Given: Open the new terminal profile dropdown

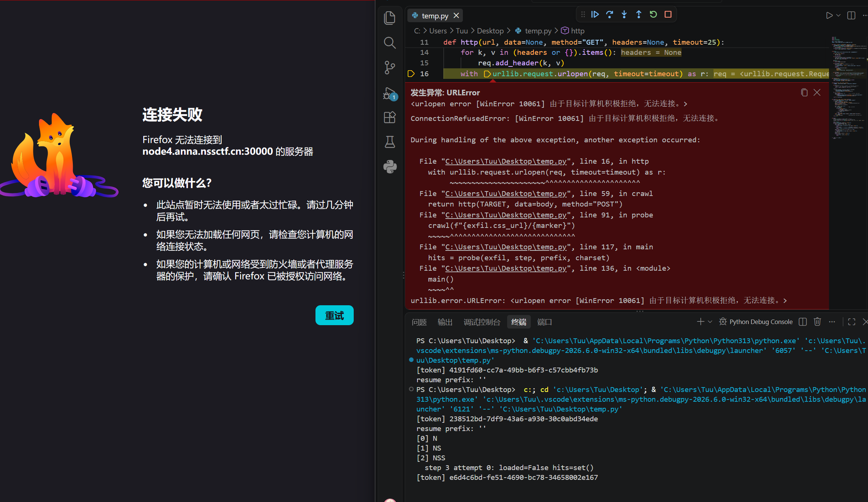Looking at the screenshot, I should coord(710,322).
